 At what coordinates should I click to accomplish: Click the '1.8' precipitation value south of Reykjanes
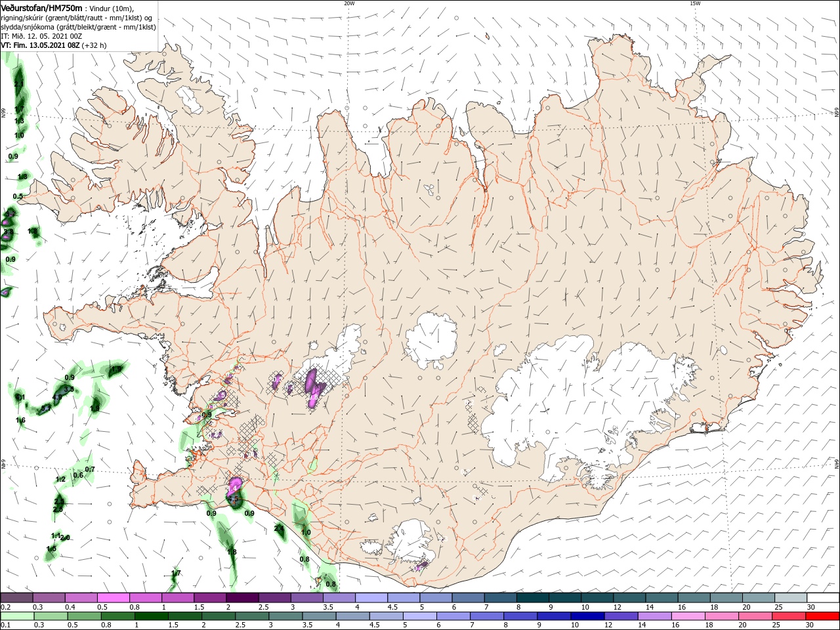(x=232, y=552)
